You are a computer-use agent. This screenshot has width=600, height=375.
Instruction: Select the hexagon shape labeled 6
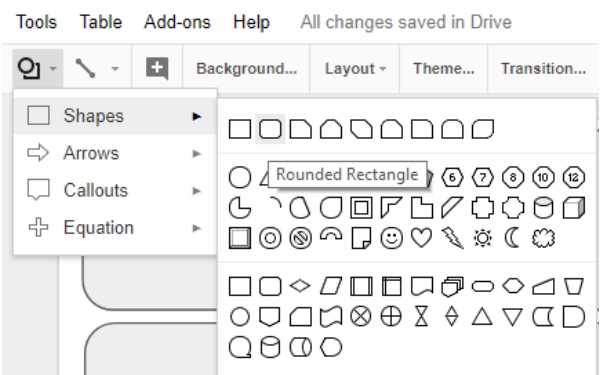coord(452,177)
